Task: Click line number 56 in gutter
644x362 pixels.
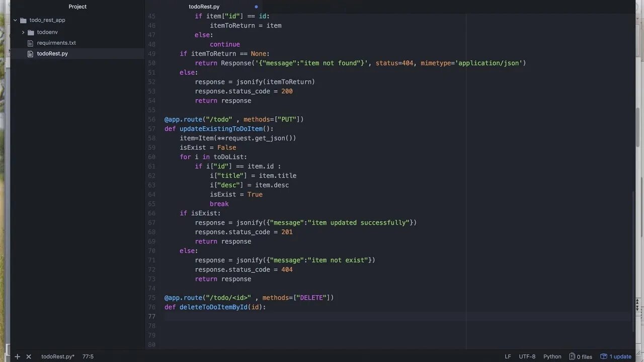Action: pos(151,119)
